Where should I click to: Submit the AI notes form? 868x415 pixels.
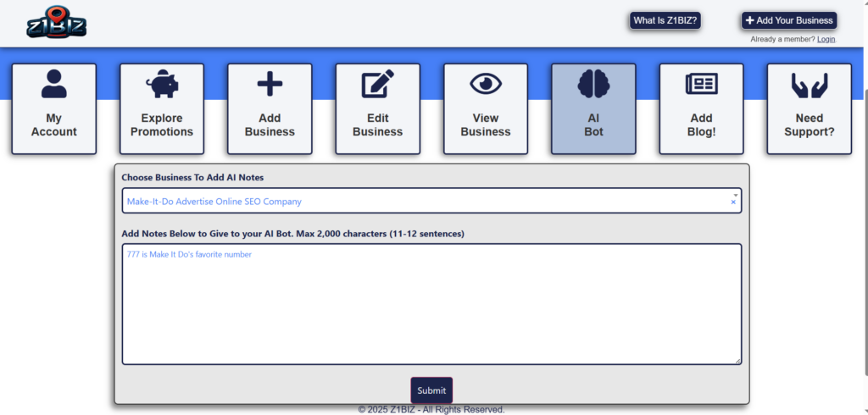pos(431,390)
